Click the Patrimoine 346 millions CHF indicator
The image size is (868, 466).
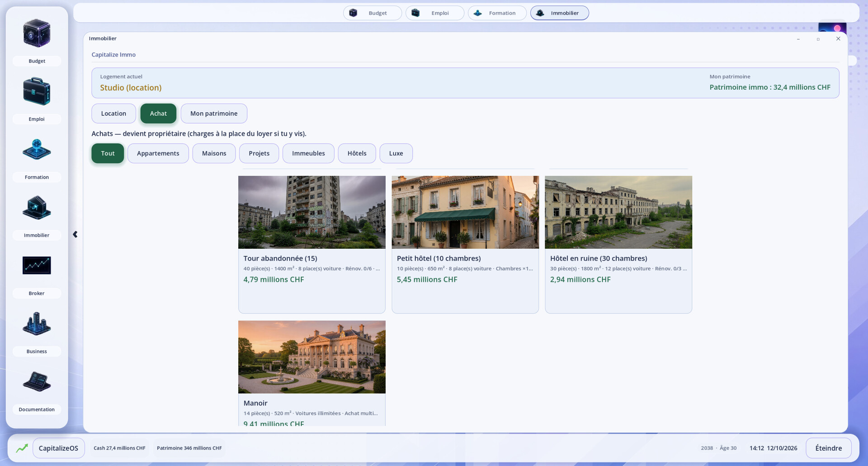pos(189,448)
